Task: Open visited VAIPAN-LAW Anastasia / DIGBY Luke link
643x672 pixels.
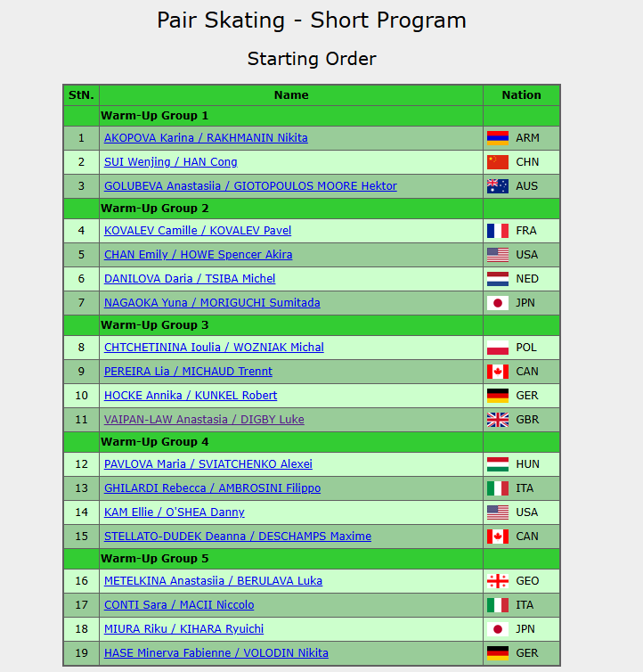Action: point(204,420)
